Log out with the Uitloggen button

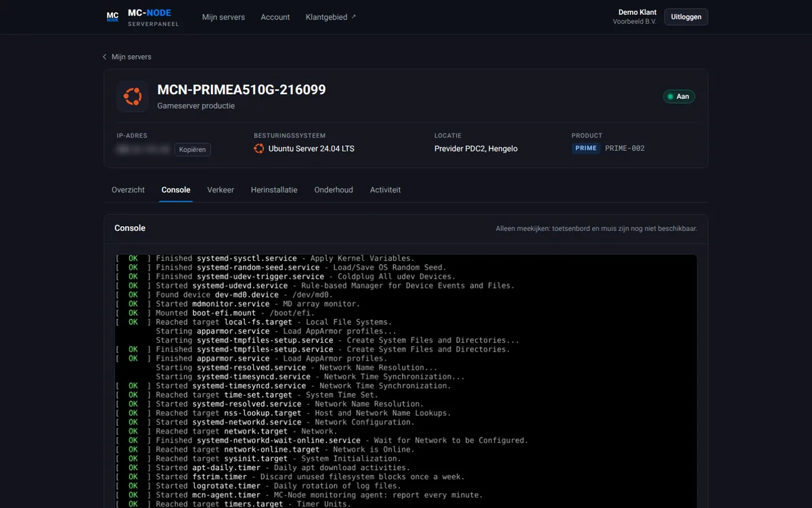(x=686, y=17)
